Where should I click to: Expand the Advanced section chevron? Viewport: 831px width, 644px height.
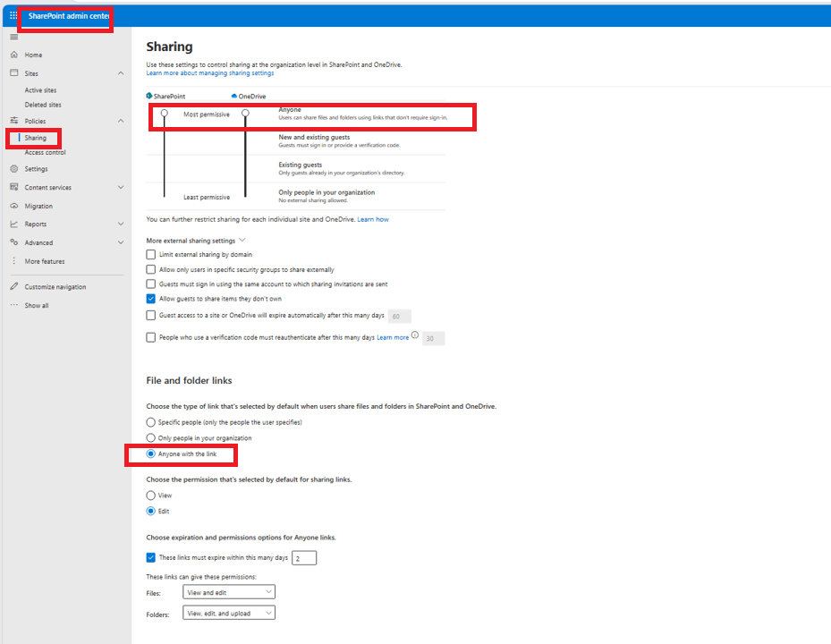[x=121, y=242]
